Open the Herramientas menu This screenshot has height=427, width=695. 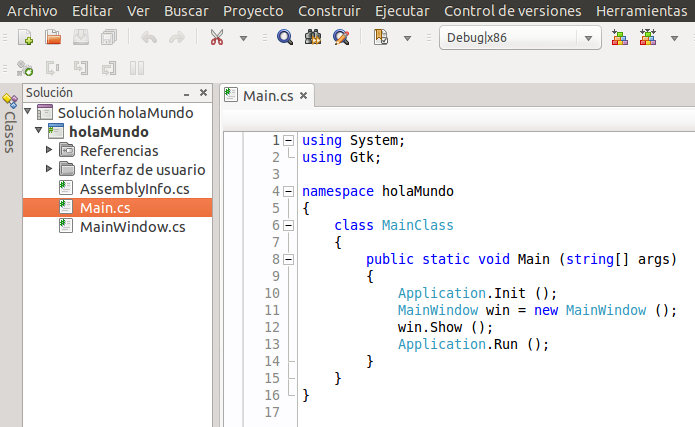[x=641, y=11]
